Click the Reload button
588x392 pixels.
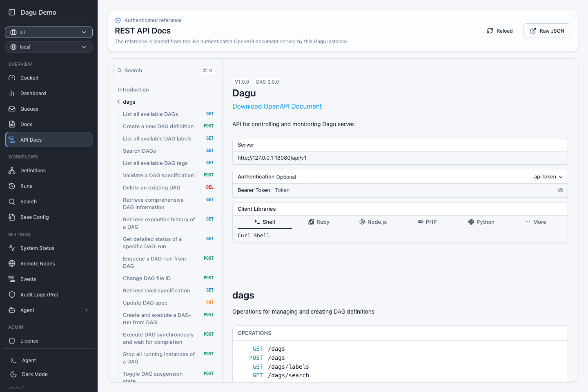500,31
